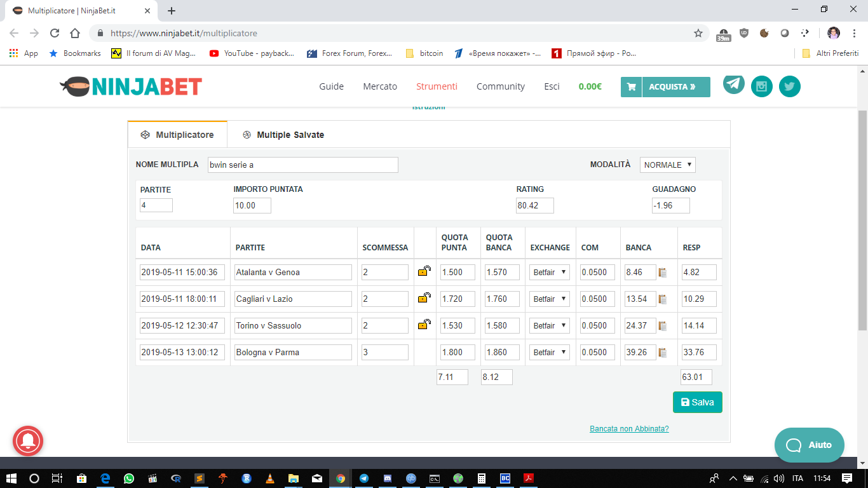Switch to the Multiplicatore tab
Viewport: 868px width, 488px height.
pyautogui.click(x=177, y=135)
